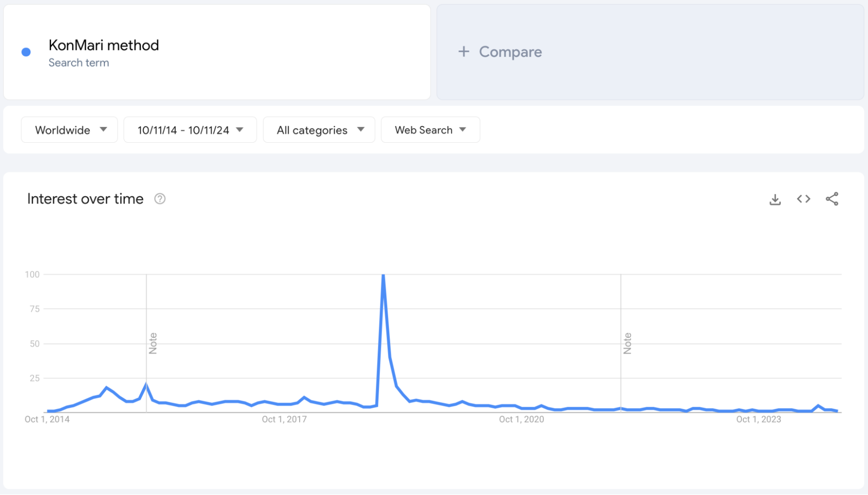The width and height of the screenshot is (868, 495).
Task: Select the blue dot for KonMari method
Action: pos(26,52)
